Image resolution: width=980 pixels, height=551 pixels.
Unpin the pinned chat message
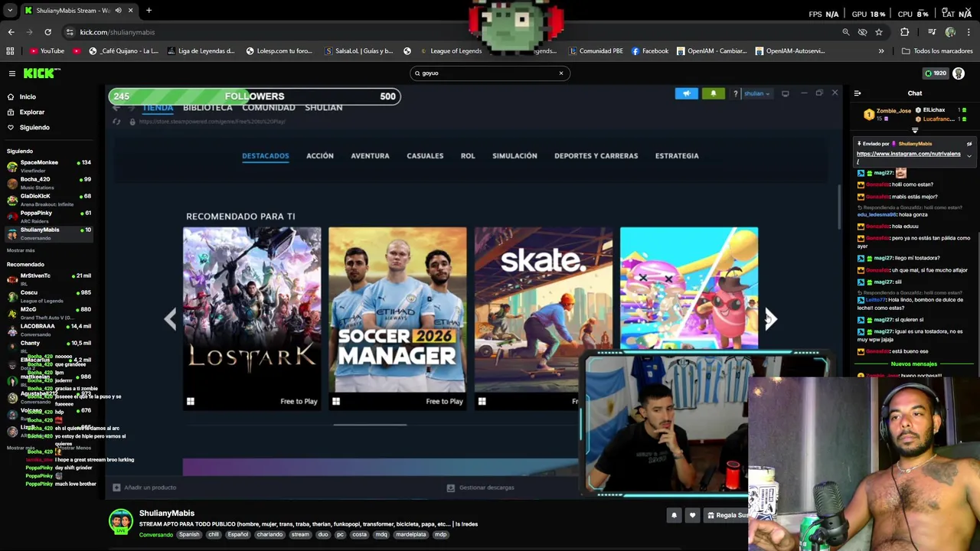point(969,144)
